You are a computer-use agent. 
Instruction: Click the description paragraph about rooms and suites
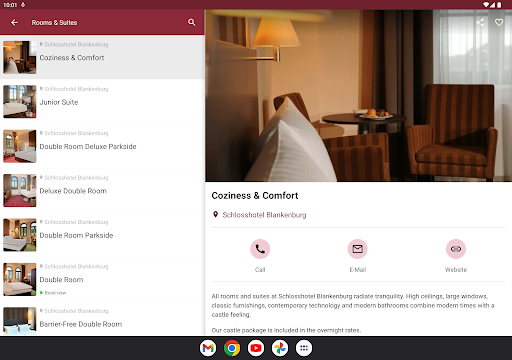353,305
